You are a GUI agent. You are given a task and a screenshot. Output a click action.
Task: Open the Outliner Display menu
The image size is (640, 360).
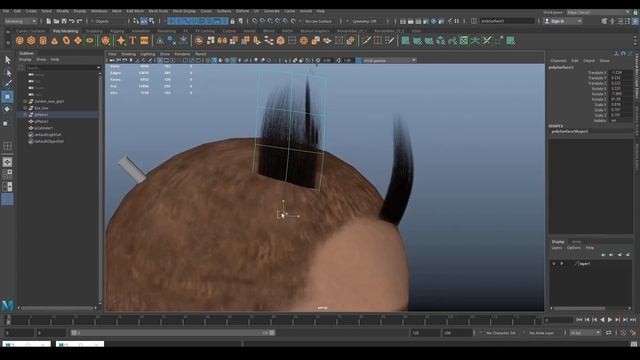coord(25,60)
